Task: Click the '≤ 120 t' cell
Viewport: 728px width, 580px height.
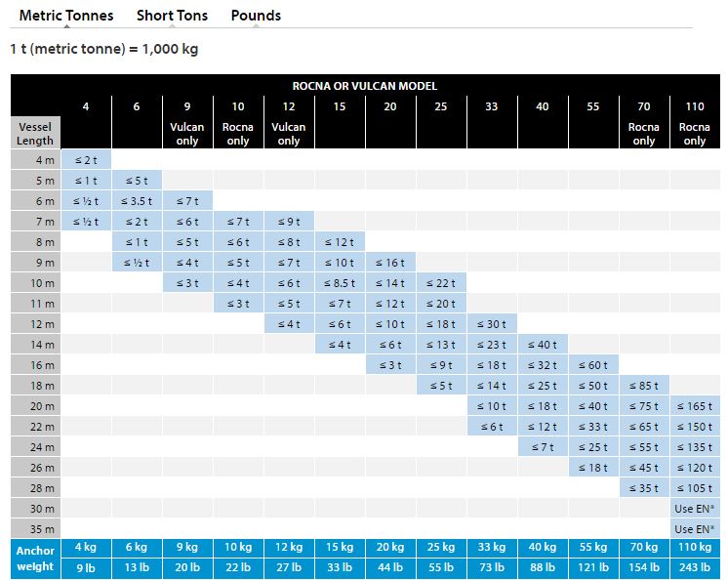Action: [695, 467]
